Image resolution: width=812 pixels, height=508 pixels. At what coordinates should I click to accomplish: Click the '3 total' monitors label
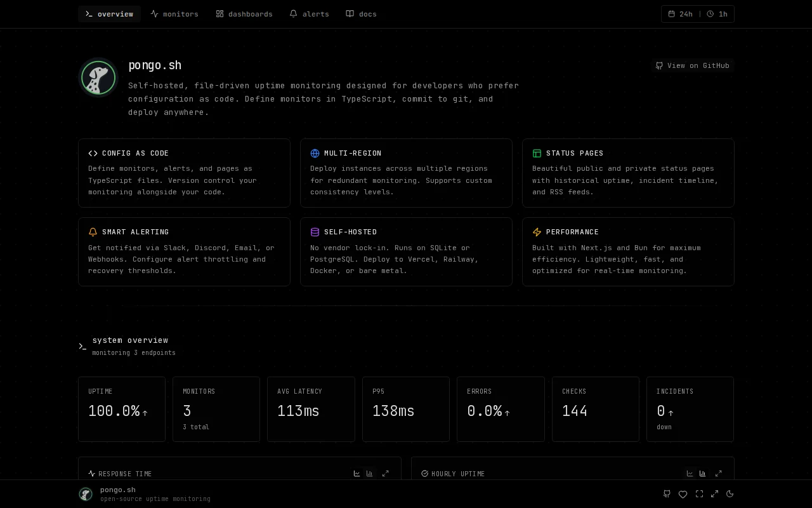(196, 427)
